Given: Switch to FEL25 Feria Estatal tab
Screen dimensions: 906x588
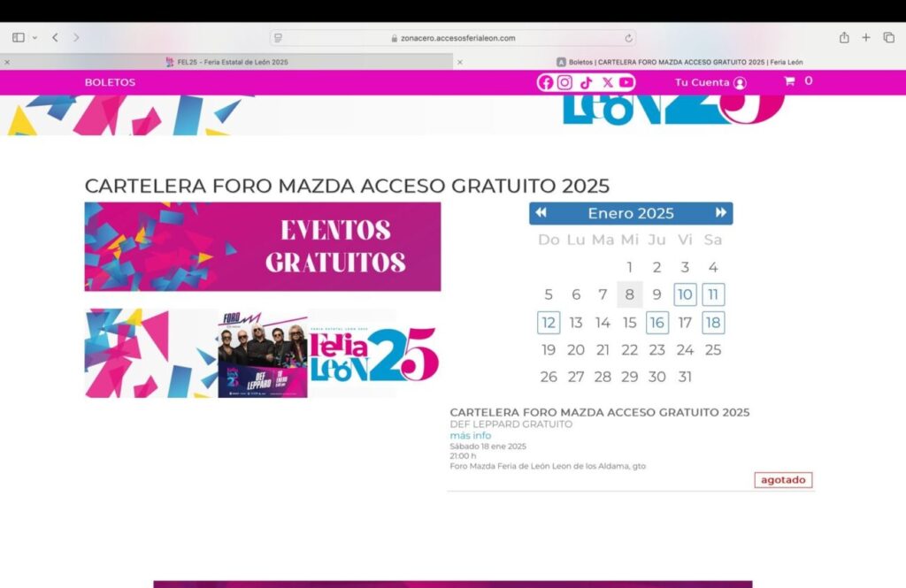Looking at the screenshot, I should [x=226, y=62].
